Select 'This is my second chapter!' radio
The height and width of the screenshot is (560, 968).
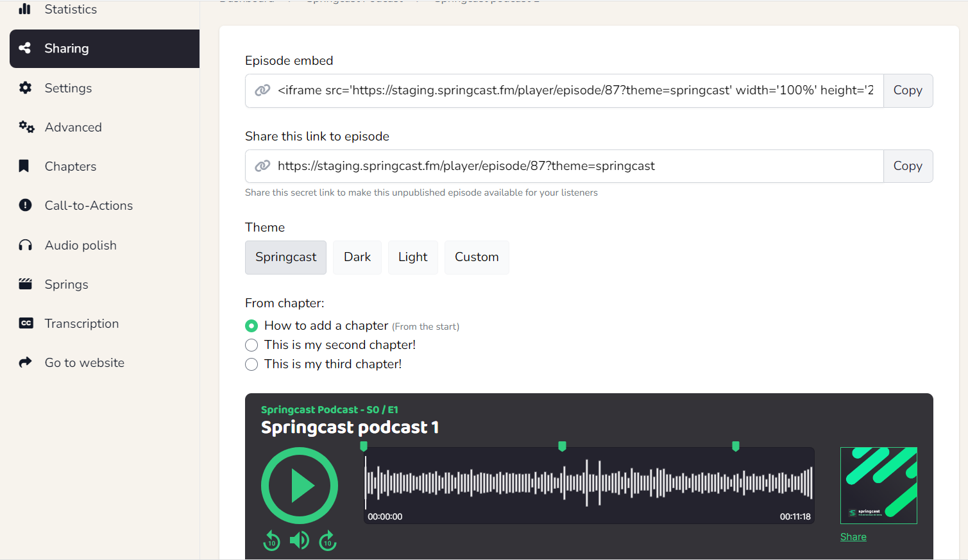click(251, 345)
